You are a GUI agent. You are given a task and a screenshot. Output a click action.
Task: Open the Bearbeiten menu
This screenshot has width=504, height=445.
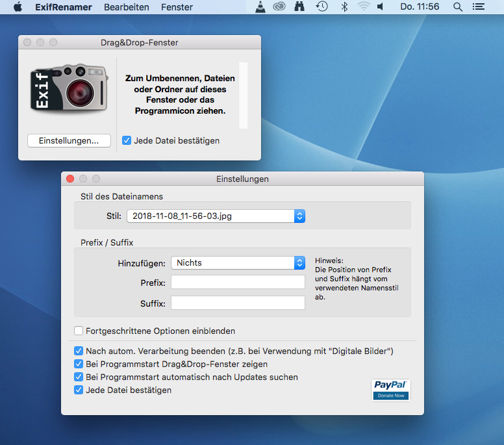pyautogui.click(x=126, y=7)
